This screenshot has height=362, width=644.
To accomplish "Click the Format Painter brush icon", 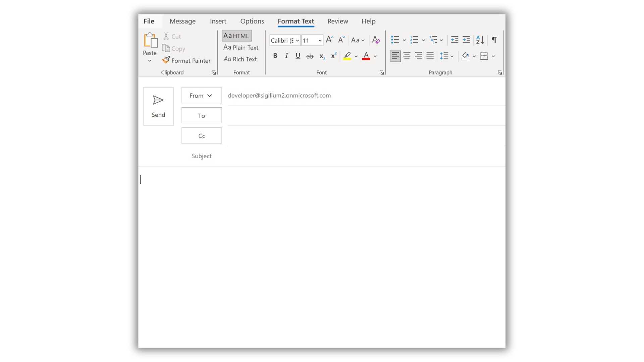I will [x=166, y=60].
